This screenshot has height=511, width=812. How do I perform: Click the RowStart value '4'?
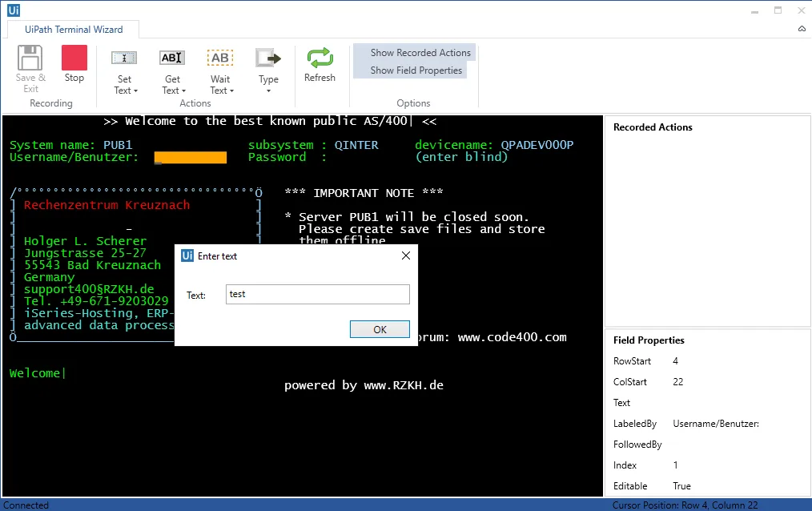675,361
